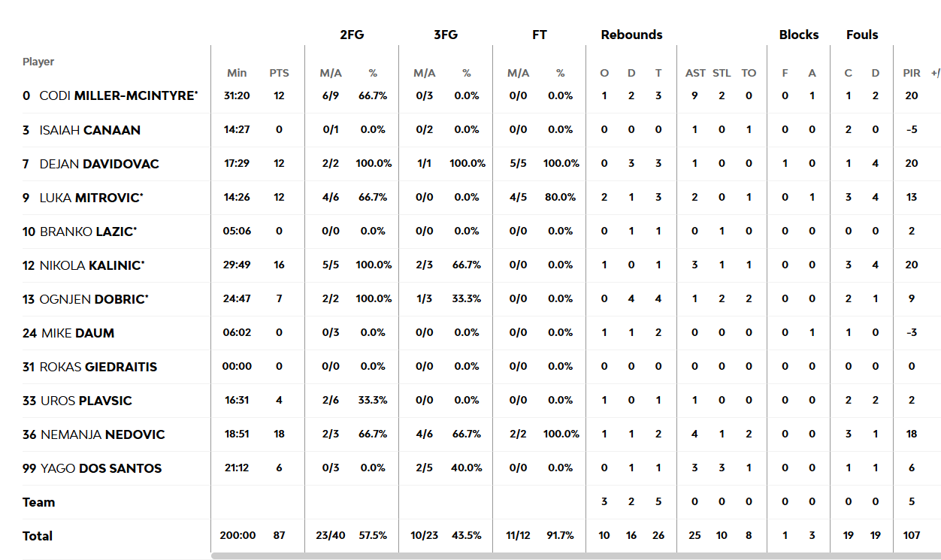Select Yago Dos Santos player name
The height and width of the screenshot is (560, 941).
coord(101,468)
